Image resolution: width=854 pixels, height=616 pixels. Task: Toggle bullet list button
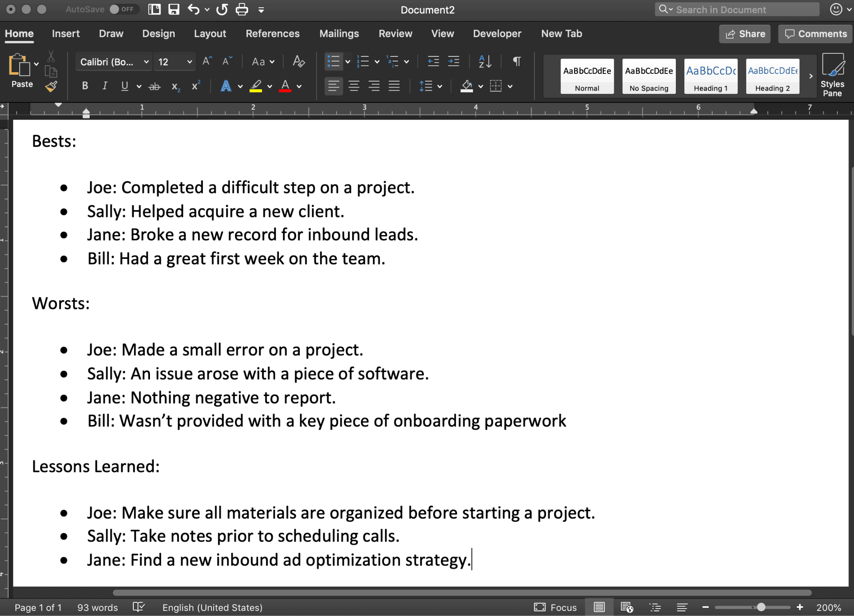[333, 62]
